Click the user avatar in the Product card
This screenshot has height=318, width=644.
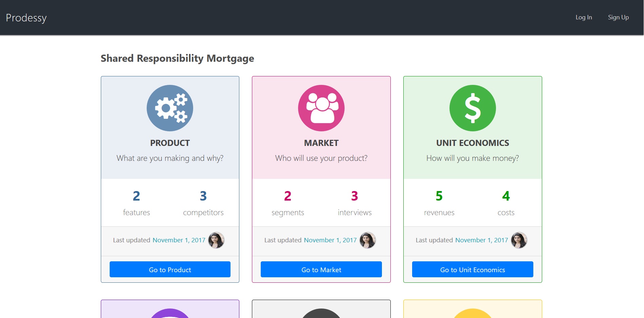216,240
